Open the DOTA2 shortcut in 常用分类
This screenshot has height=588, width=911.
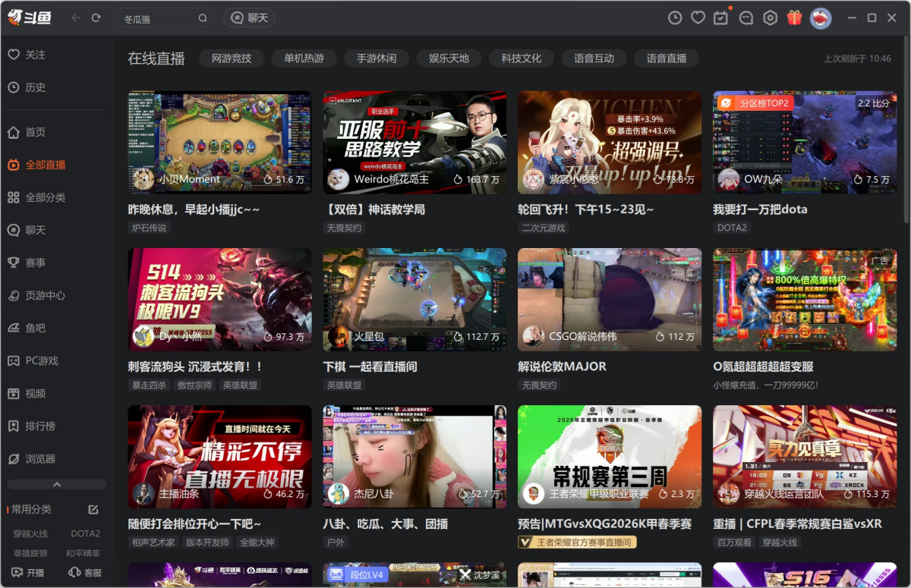[x=85, y=533]
